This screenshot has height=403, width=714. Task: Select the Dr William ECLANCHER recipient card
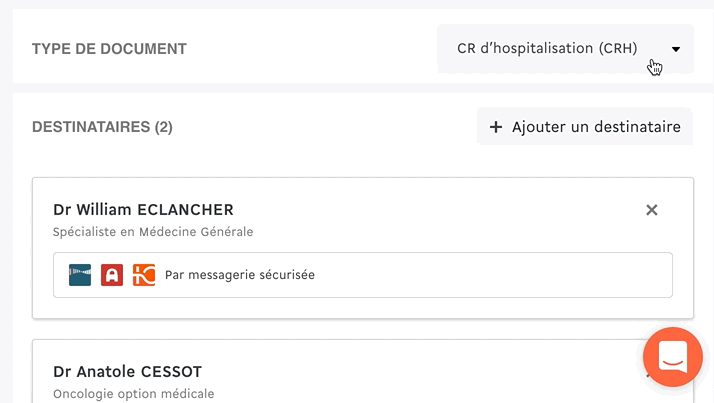click(x=362, y=248)
